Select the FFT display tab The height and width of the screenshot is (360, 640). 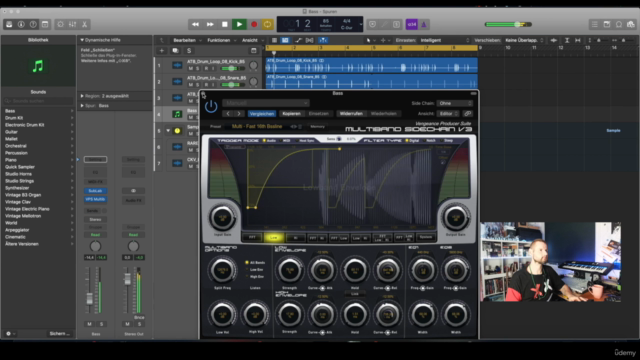pyautogui.click(x=252, y=237)
